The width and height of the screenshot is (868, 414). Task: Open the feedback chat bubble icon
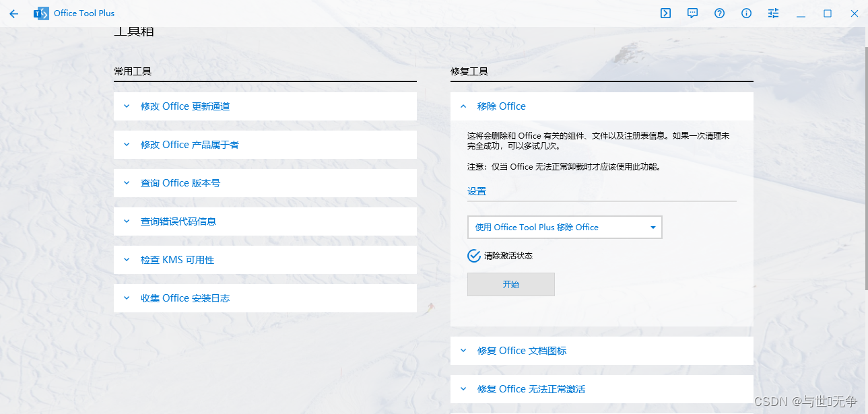[x=692, y=13]
